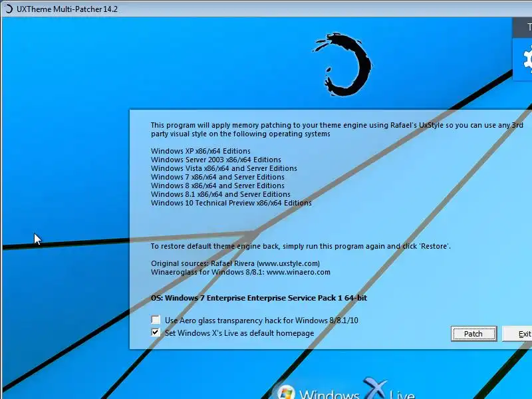Uncheck Set Windows X's Live as default homepage
The width and height of the screenshot is (532, 399).
[x=156, y=332]
